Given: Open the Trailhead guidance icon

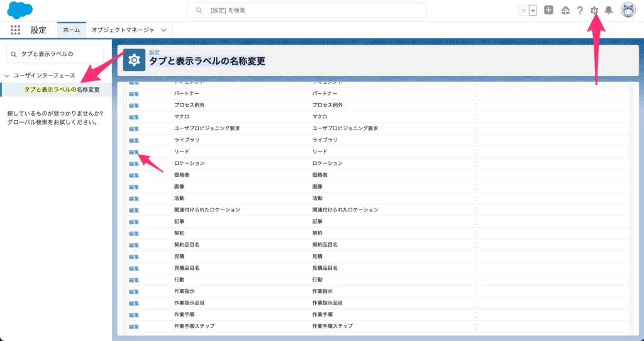Looking at the screenshot, I should (565, 11).
